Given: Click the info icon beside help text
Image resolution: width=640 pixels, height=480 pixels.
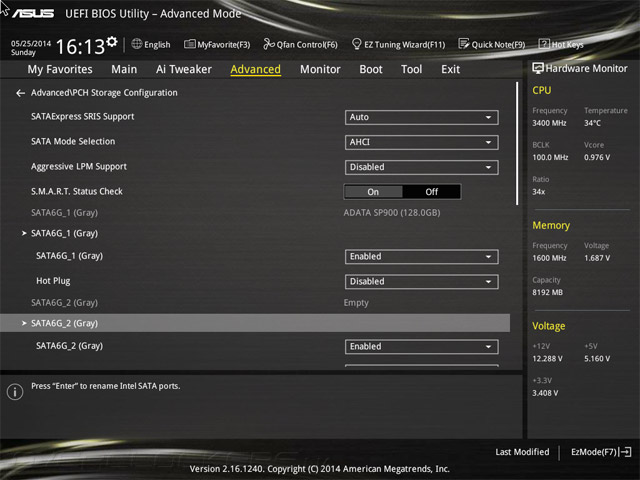Looking at the screenshot, I should click(15, 392).
